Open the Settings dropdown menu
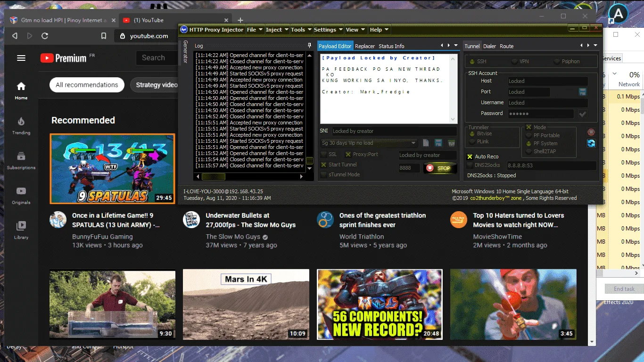The image size is (644, 362). pos(328,30)
